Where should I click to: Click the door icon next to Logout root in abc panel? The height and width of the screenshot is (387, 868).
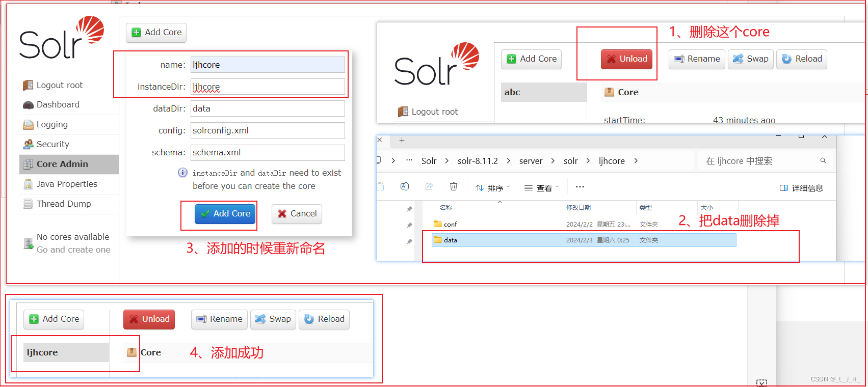point(403,112)
